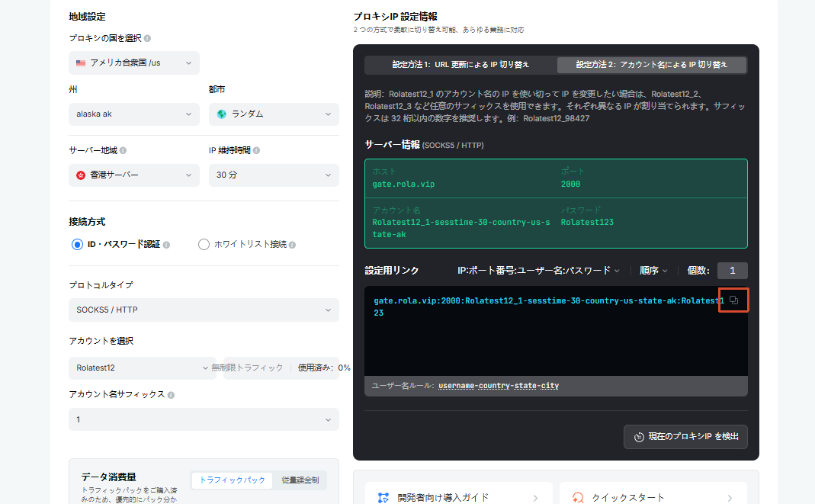Open protocol type dropdown SOCKS5 / HTTP

[x=204, y=310]
